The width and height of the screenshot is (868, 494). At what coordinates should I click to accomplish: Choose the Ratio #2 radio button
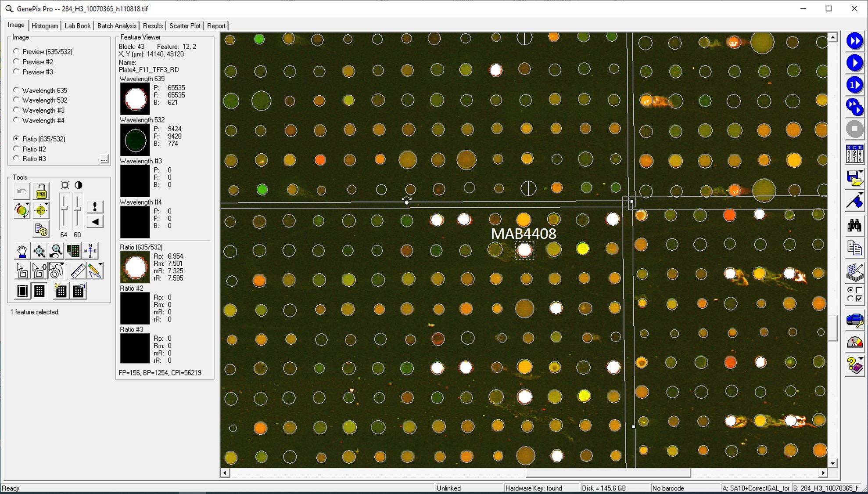(17, 149)
